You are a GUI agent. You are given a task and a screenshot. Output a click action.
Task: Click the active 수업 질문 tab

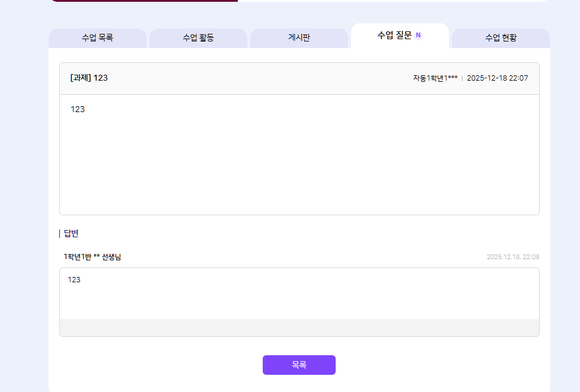[394, 36]
